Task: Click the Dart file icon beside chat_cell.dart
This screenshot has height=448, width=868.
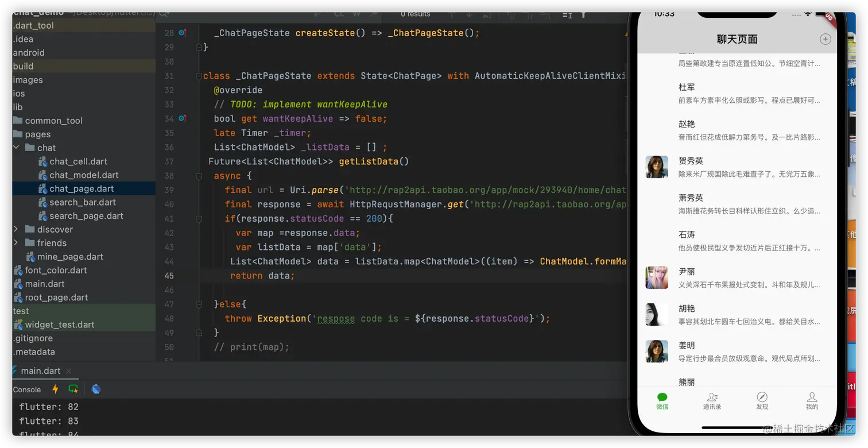Action: pyautogui.click(x=43, y=161)
